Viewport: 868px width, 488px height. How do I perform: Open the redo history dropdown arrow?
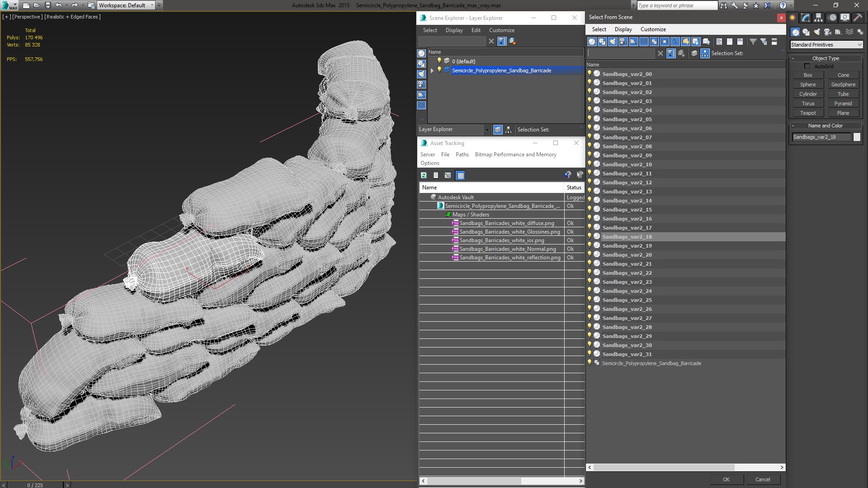coord(82,5)
